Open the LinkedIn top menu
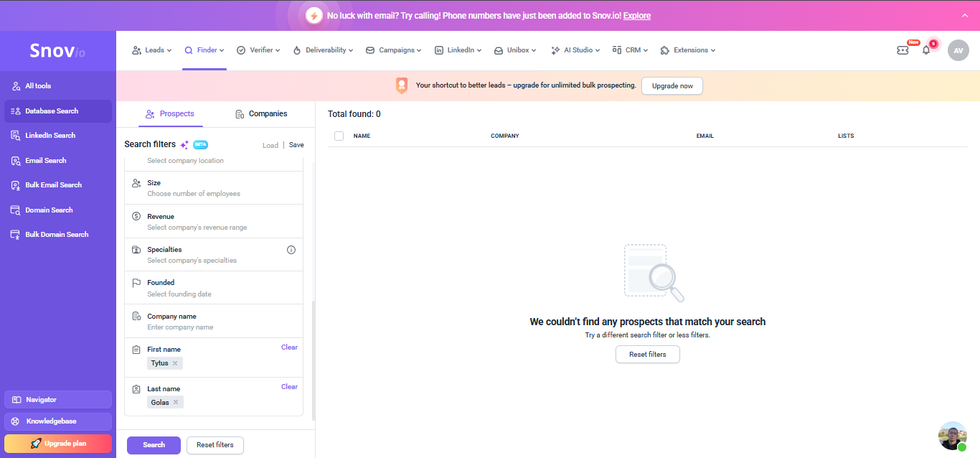Image resolution: width=980 pixels, height=458 pixels. pyautogui.click(x=458, y=50)
